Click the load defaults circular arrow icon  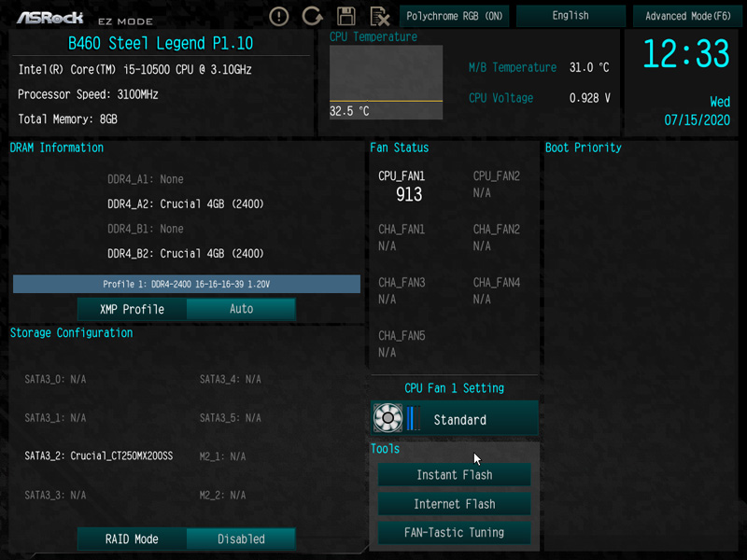click(313, 16)
